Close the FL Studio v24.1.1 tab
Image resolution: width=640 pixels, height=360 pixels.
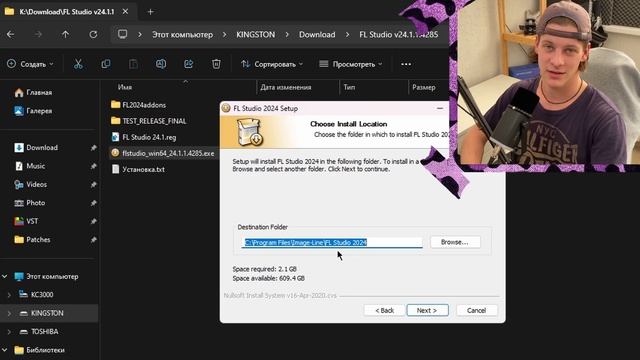tap(125, 12)
